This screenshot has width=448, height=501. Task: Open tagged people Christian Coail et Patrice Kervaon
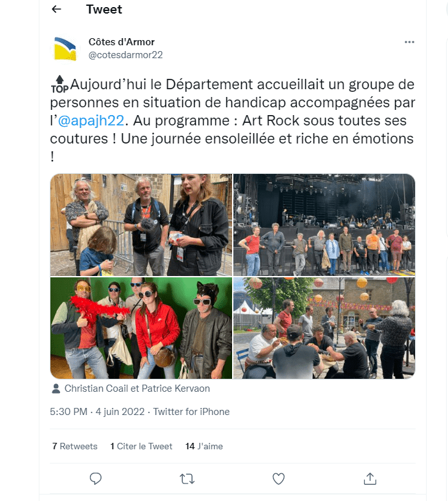click(x=137, y=389)
